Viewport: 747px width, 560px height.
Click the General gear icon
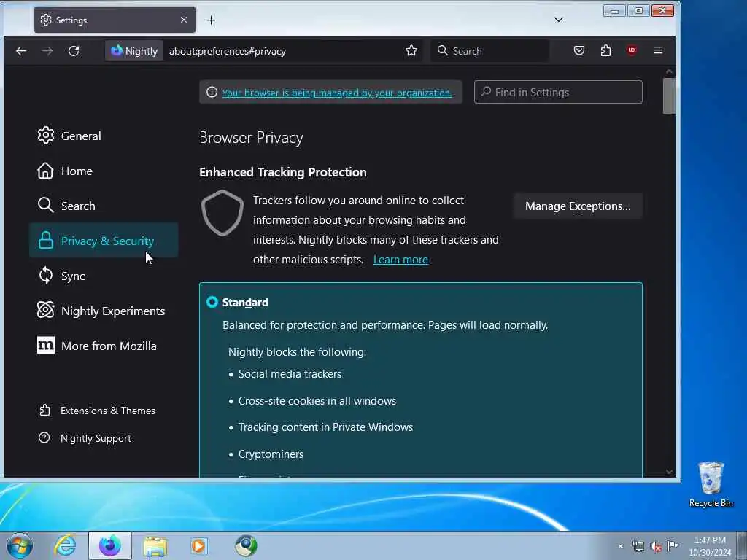click(46, 135)
